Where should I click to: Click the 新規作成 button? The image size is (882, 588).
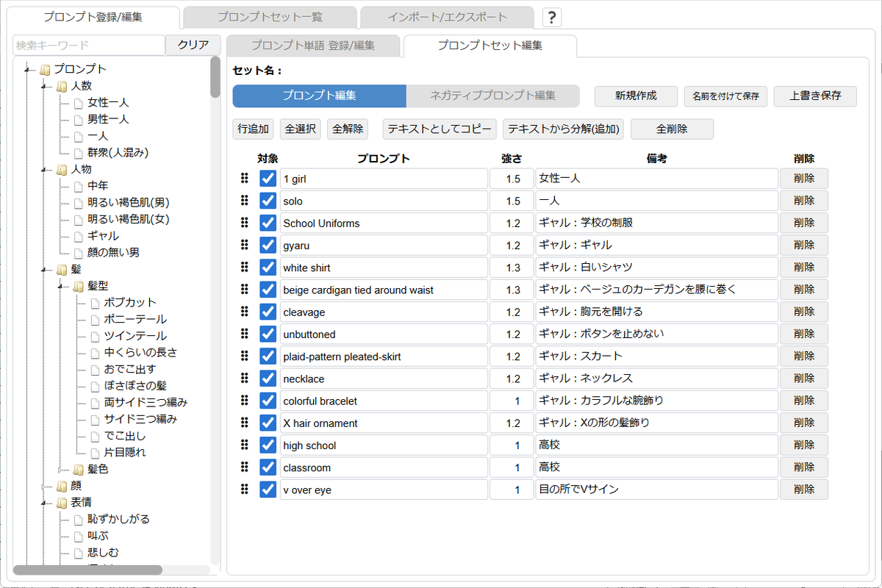pos(635,96)
